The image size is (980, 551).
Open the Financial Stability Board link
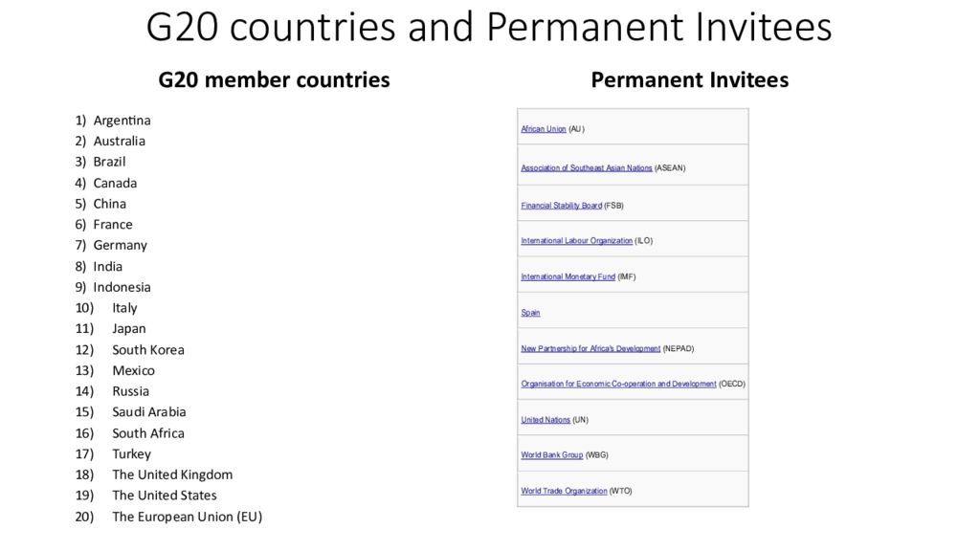tap(561, 206)
